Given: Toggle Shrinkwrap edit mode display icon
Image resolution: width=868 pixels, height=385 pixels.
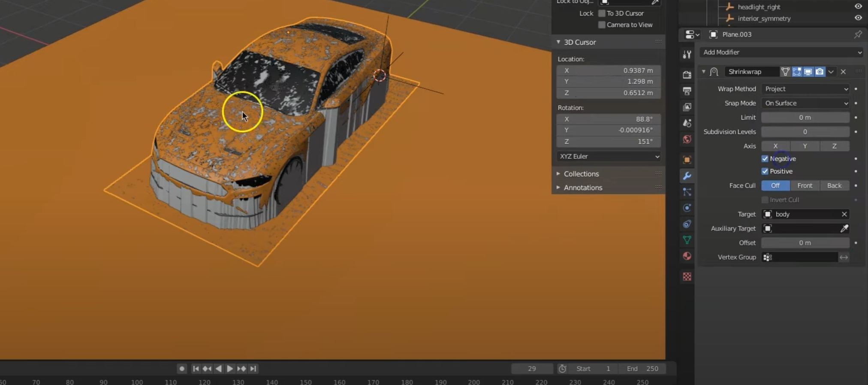Looking at the screenshot, I should click(796, 72).
